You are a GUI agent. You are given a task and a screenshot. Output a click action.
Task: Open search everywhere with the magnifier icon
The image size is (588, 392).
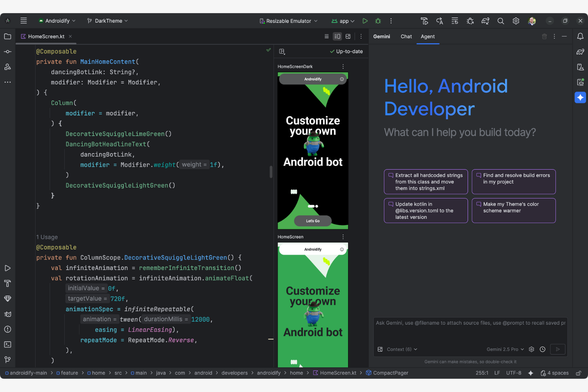[x=501, y=21]
